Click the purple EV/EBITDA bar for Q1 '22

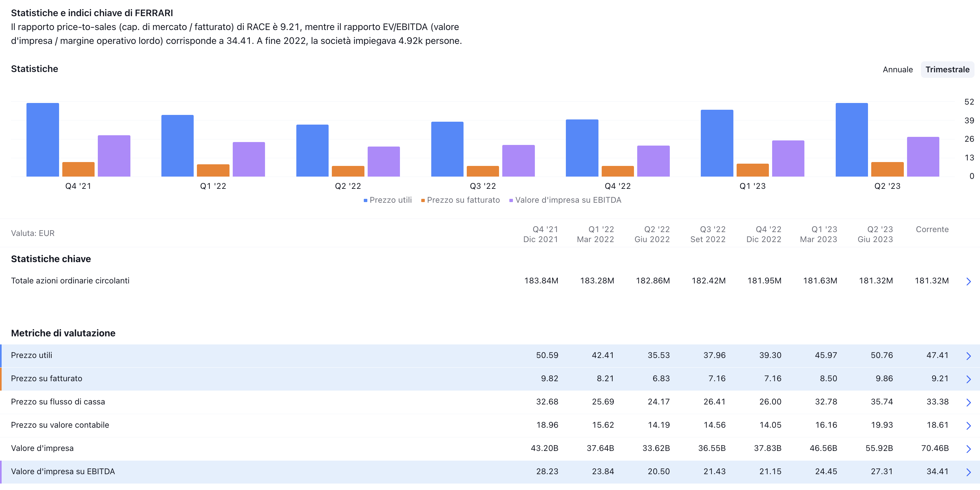[x=249, y=159]
